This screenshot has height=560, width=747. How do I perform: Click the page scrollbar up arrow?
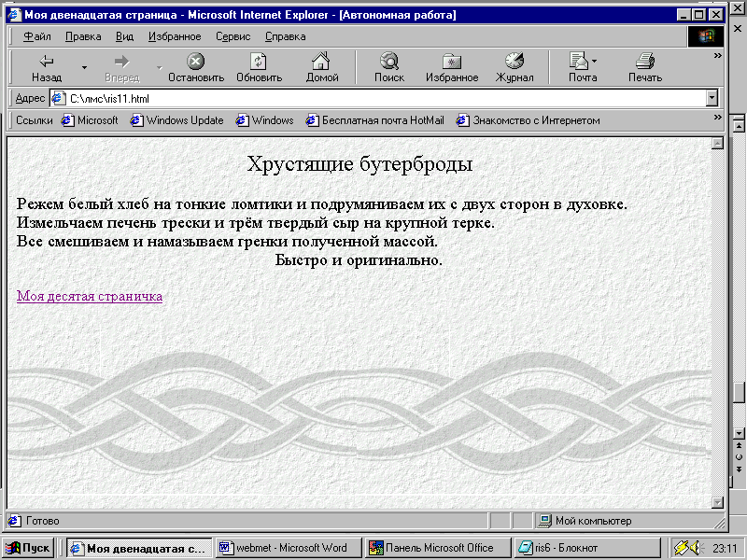pyautogui.click(x=717, y=144)
